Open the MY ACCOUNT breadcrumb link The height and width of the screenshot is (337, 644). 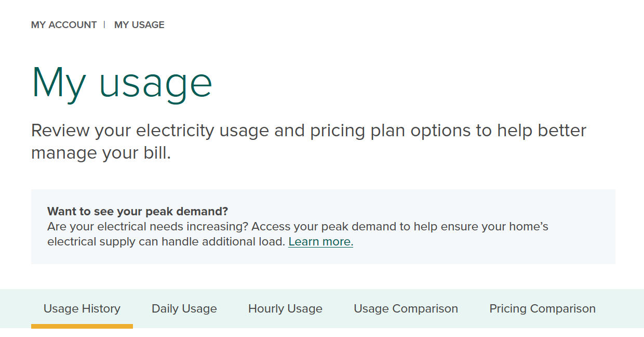64,25
